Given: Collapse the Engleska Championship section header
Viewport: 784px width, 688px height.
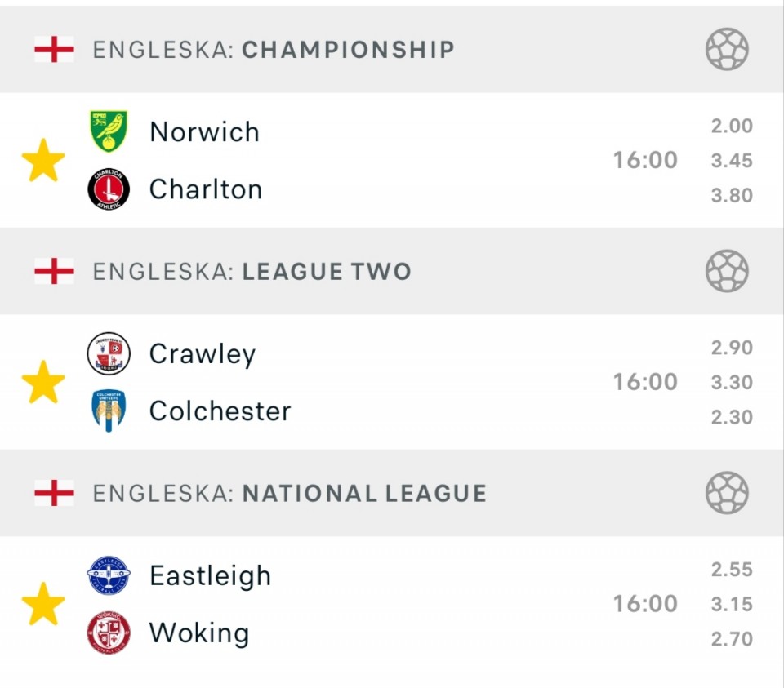Looking at the screenshot, I should coord(274,49).
